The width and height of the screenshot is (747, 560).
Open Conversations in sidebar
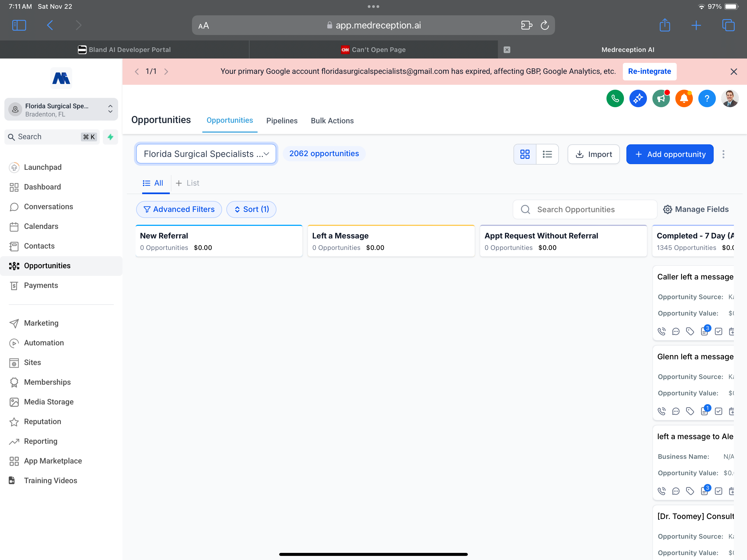click(61, 207)
